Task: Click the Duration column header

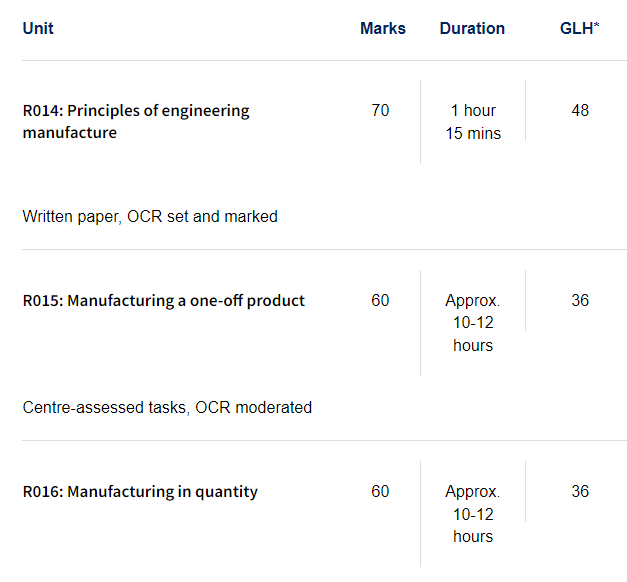Action: [x=472, y=28]
